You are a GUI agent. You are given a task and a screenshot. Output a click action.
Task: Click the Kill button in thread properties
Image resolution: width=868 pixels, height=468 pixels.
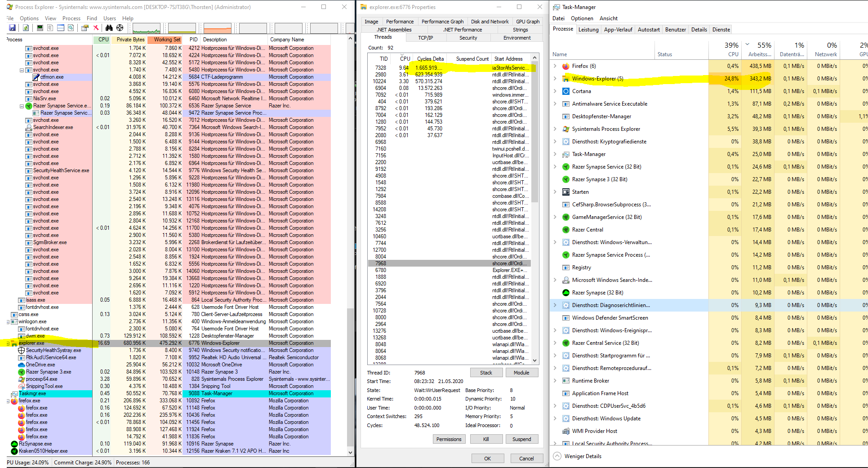coord(486,439)
